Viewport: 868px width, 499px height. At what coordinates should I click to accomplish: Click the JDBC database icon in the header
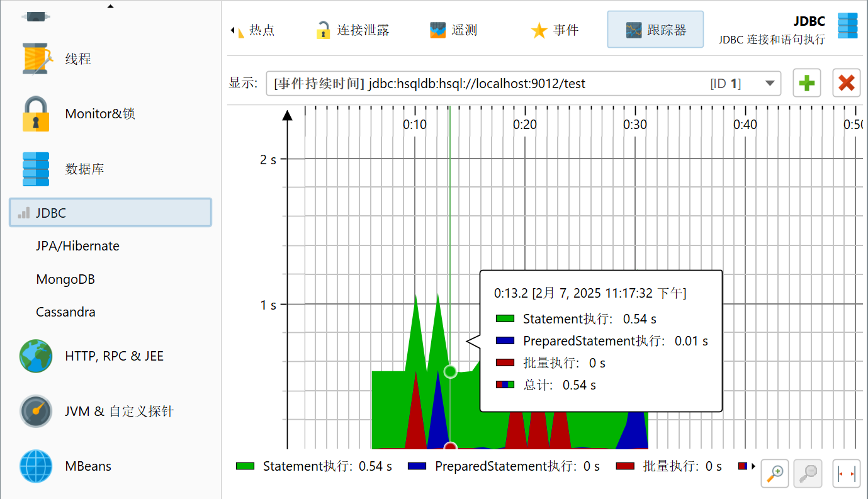[848, 25]
